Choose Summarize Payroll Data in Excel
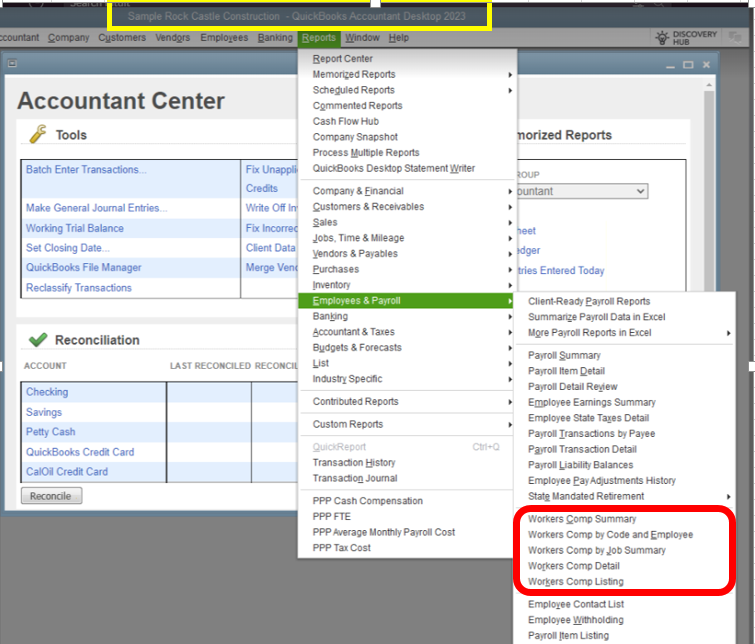755x644 pixels. (597, 317)
